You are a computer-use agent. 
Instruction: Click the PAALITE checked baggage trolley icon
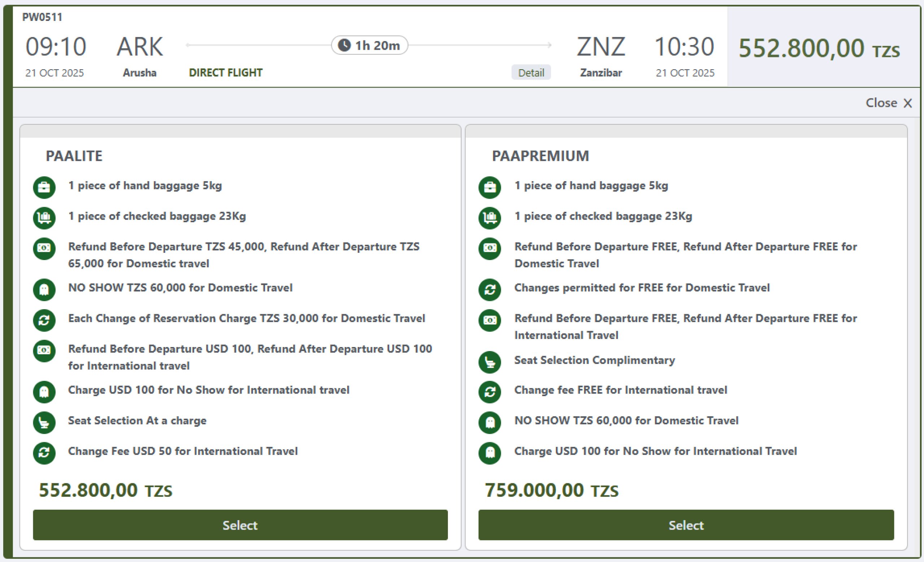(44, 218)
